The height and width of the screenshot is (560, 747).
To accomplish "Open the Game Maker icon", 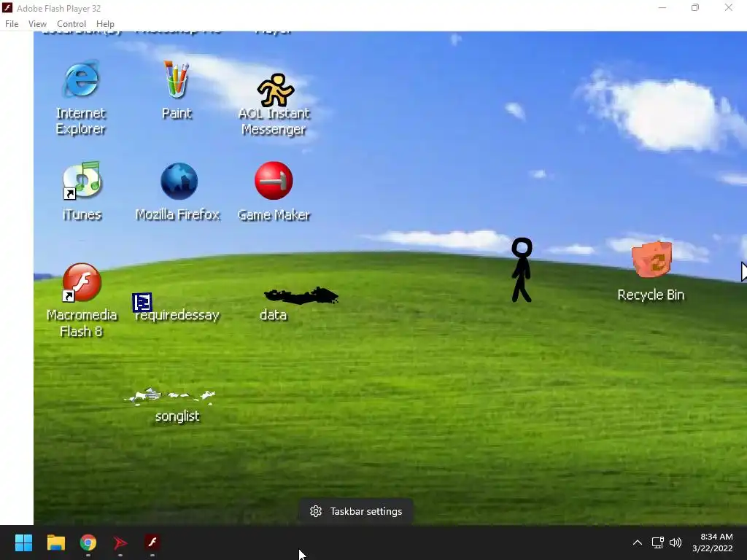I will pyautogui.click(x=274, y=181).
